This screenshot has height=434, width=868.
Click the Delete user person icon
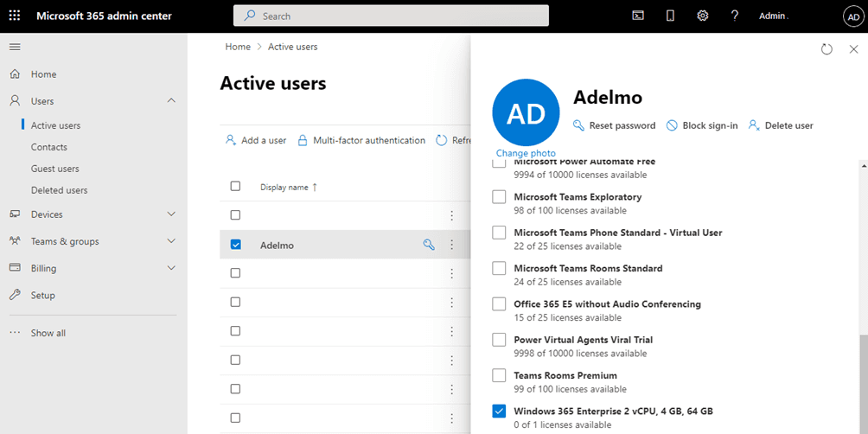tap(754, 125)
